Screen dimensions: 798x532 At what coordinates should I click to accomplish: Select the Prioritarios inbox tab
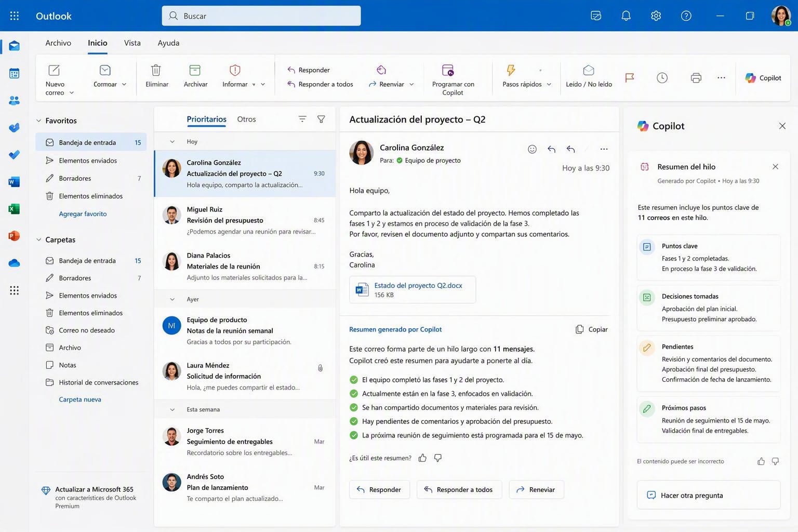click(206, 119)
